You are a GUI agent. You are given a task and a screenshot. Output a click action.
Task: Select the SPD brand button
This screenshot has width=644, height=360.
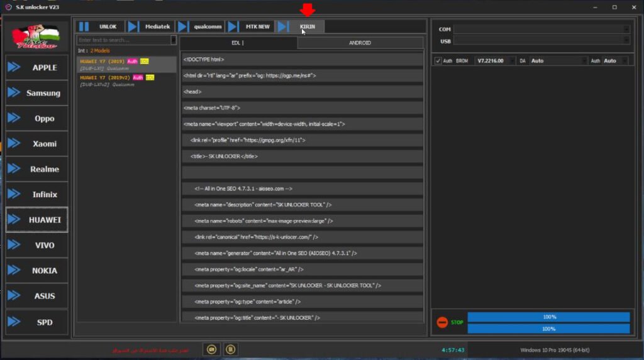36,322
